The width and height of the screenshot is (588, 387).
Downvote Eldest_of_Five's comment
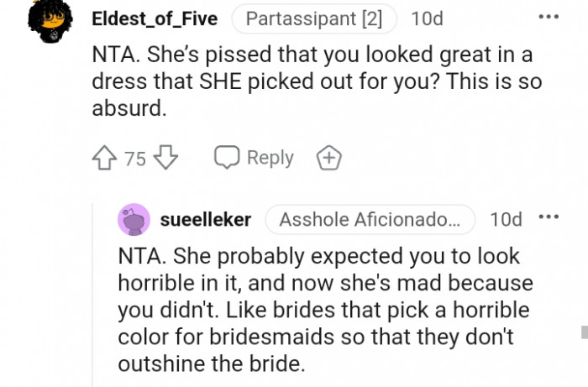[x=165, y=158]
